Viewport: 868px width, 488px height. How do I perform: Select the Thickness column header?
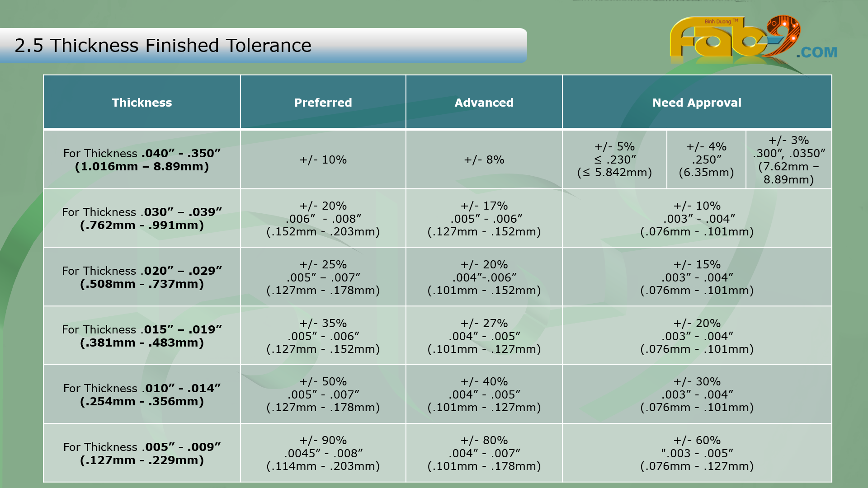(x=142, y=103)
